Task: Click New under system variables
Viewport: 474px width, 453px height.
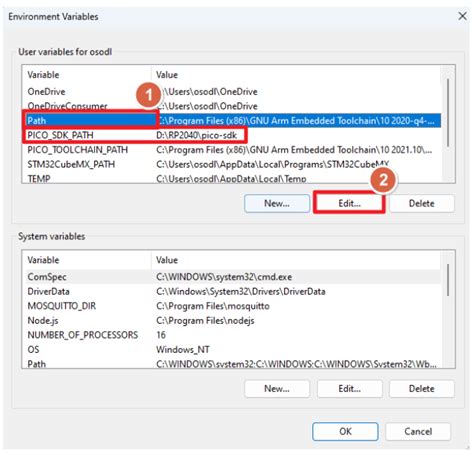Action: (x=277, y=389)
